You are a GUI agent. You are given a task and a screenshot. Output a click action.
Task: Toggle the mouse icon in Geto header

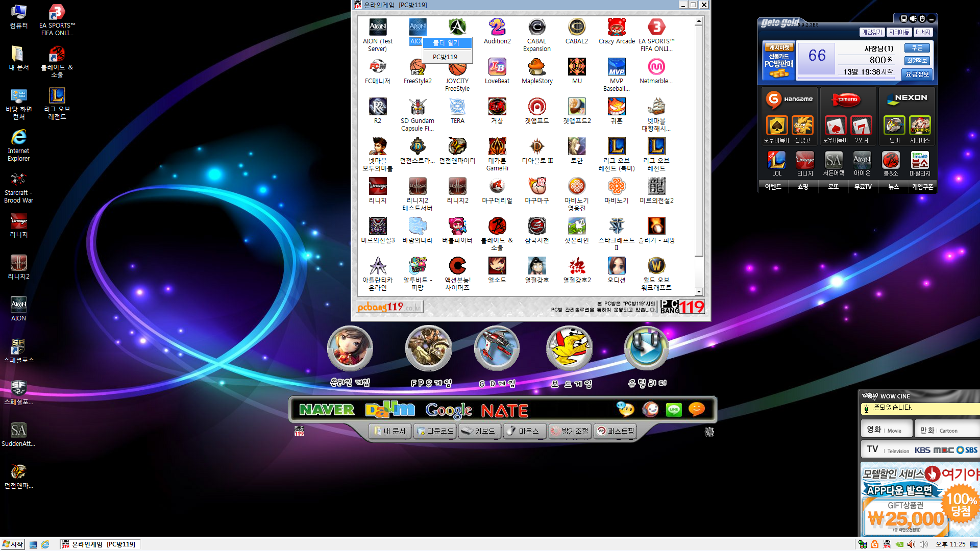(922, 19)
